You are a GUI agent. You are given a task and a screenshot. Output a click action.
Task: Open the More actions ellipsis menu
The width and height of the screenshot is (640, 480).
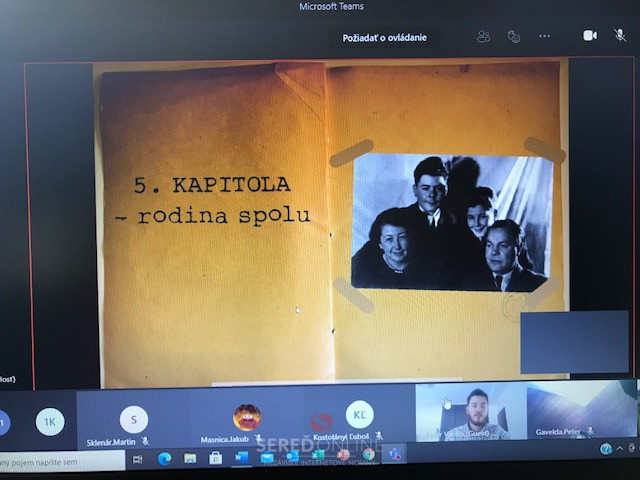click(545, 36)
